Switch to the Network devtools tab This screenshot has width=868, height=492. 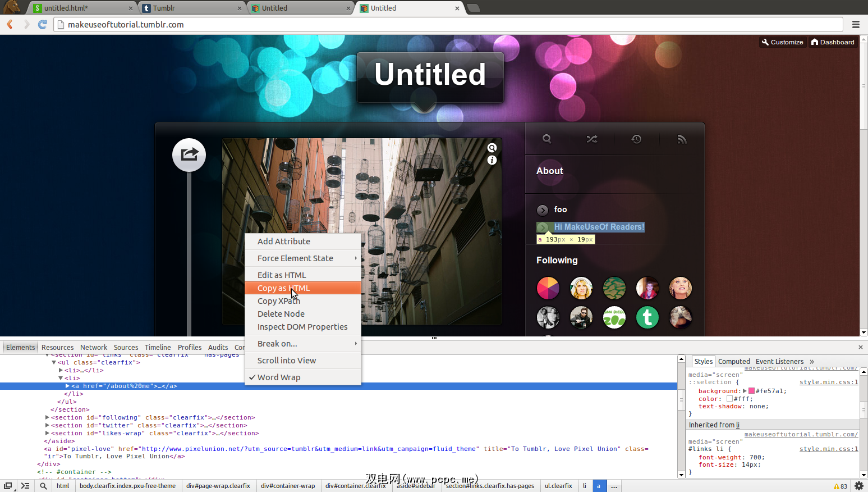94,348
